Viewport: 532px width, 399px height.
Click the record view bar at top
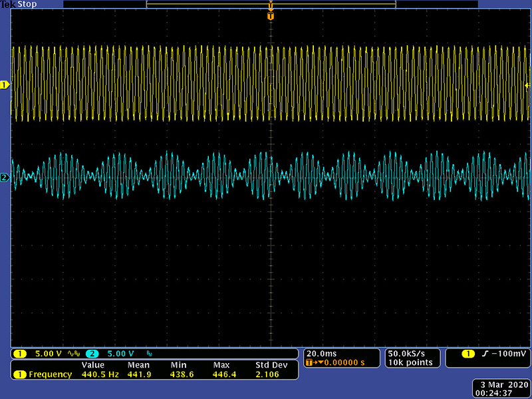(x=271, y=4)
